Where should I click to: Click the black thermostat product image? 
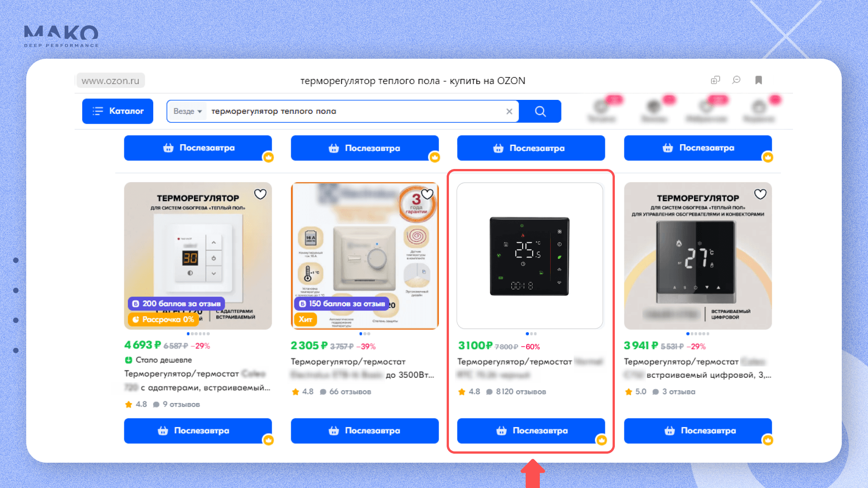coord(529,256)
